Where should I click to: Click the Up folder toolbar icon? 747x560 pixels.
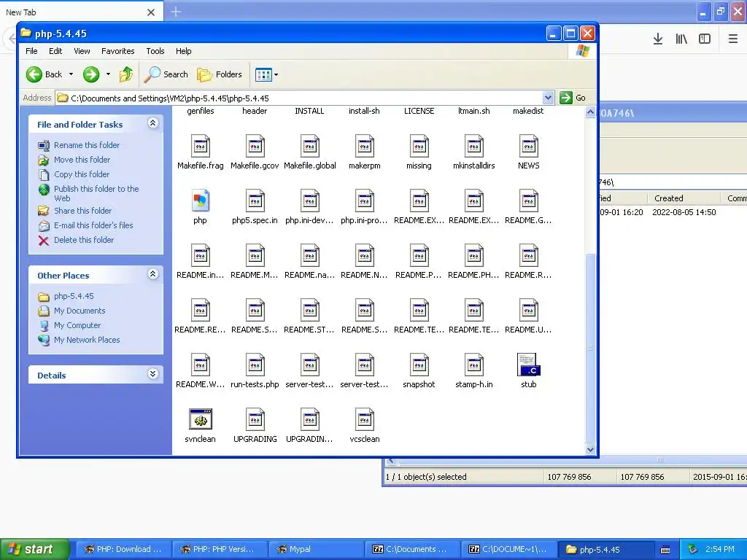click(x=126, y=74)
